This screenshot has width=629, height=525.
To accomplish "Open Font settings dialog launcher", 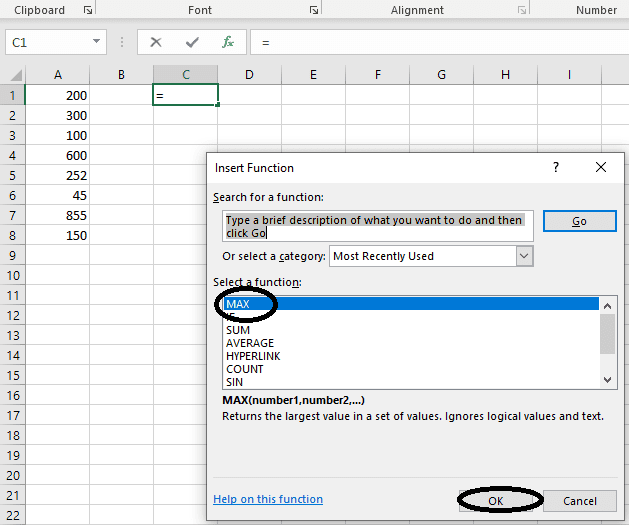I will pyautogui.click(x=314, y=10).
